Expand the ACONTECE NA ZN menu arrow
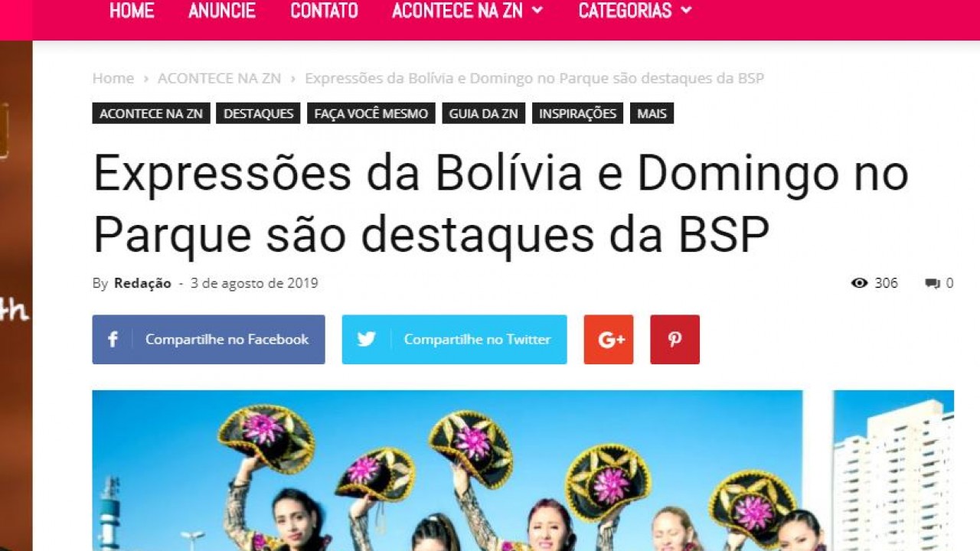 537,10
